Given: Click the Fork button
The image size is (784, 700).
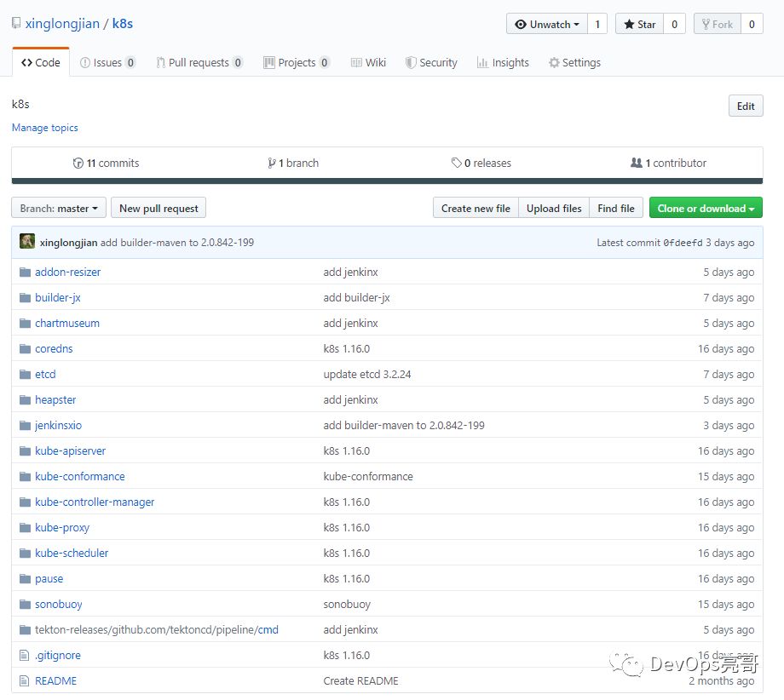Looking at the screenshot, I should pyautogui.click(x=717, y=24).
